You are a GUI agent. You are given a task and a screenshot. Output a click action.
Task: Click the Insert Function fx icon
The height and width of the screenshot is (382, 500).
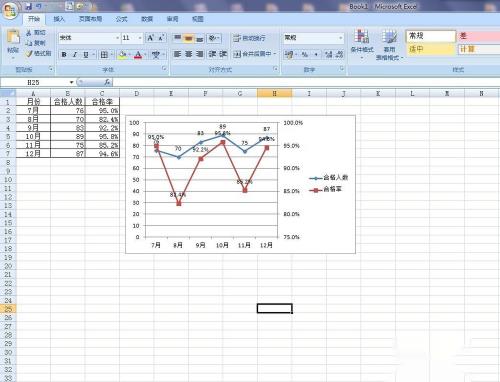pyautogui.click(x=107, y=82)
